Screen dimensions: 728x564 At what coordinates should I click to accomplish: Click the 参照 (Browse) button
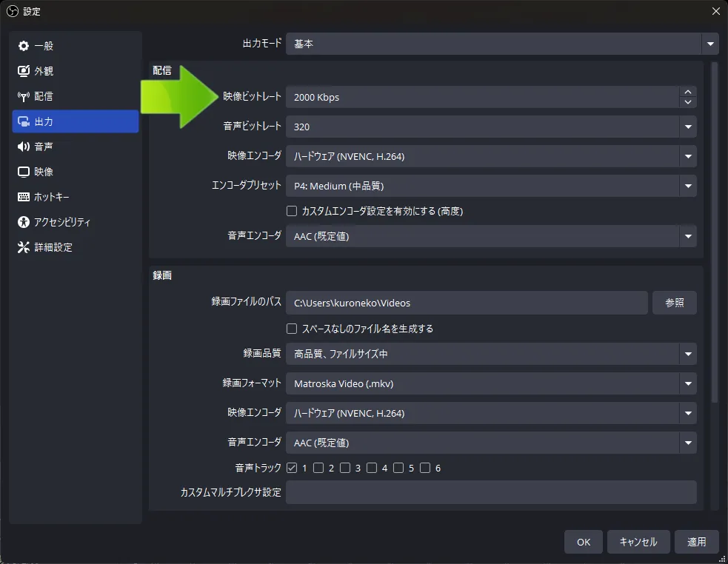tap(674, 303)
